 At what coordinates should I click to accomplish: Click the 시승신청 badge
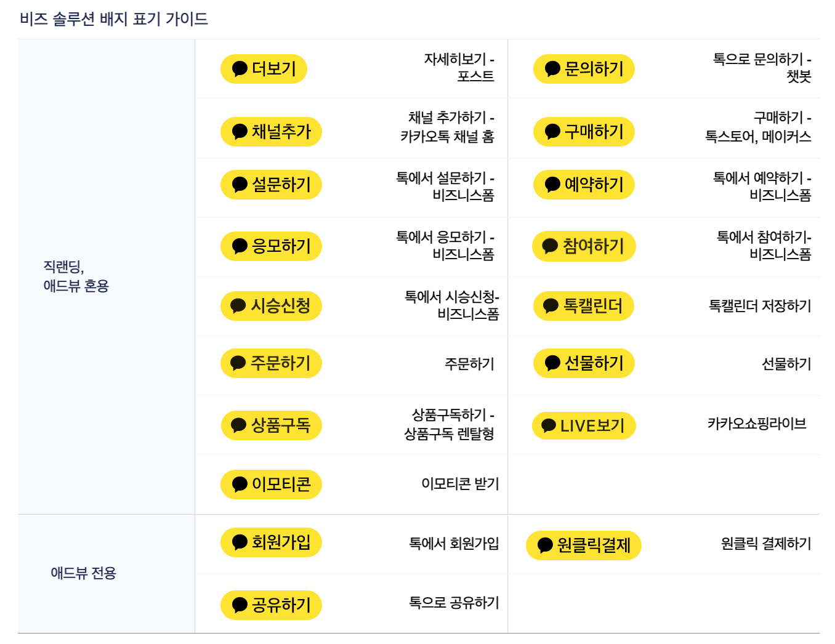click(271, 306)
